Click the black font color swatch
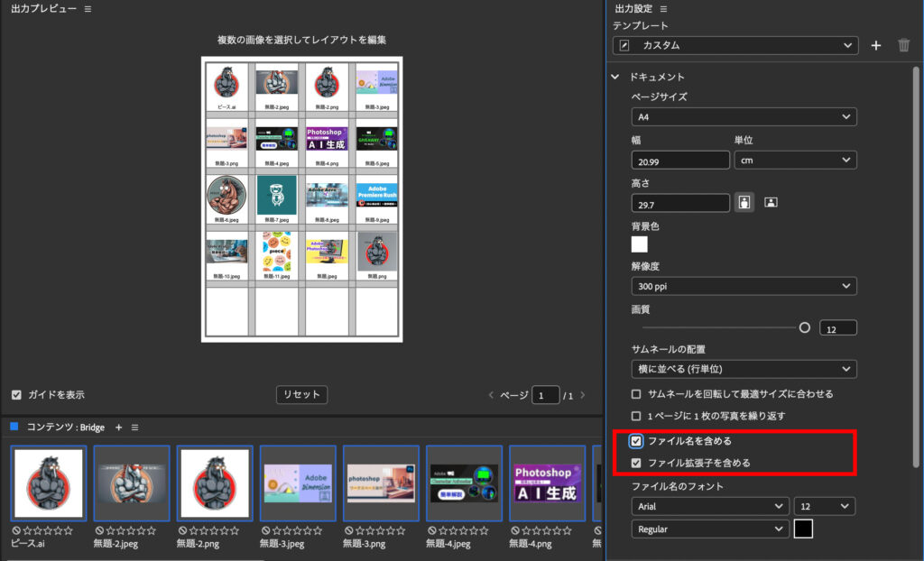The image size is (924, 561). coord(803,529)
